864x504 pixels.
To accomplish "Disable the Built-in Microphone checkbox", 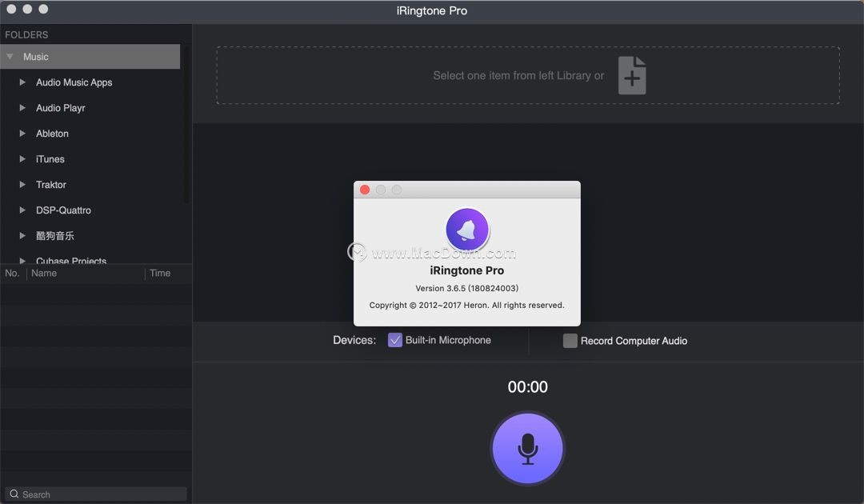I will 395,341.
